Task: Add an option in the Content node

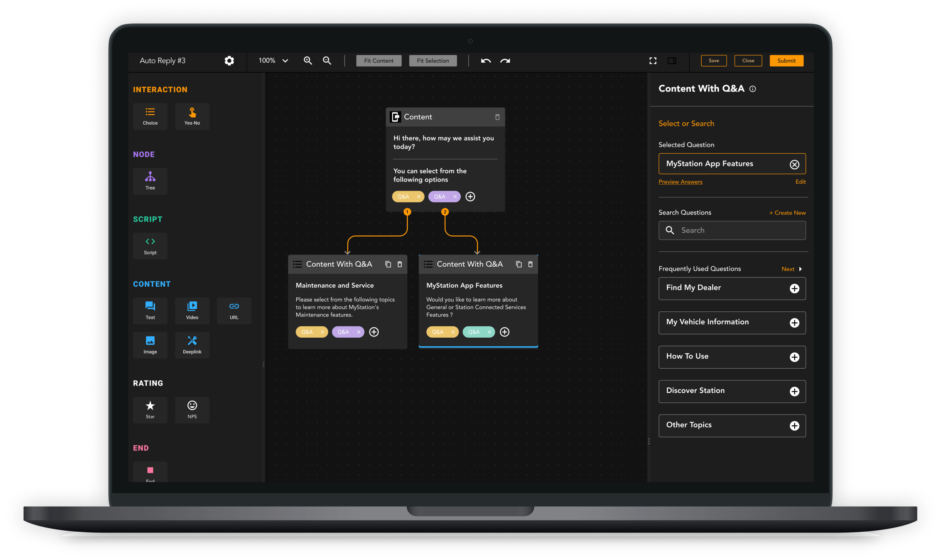Action: 470,196
